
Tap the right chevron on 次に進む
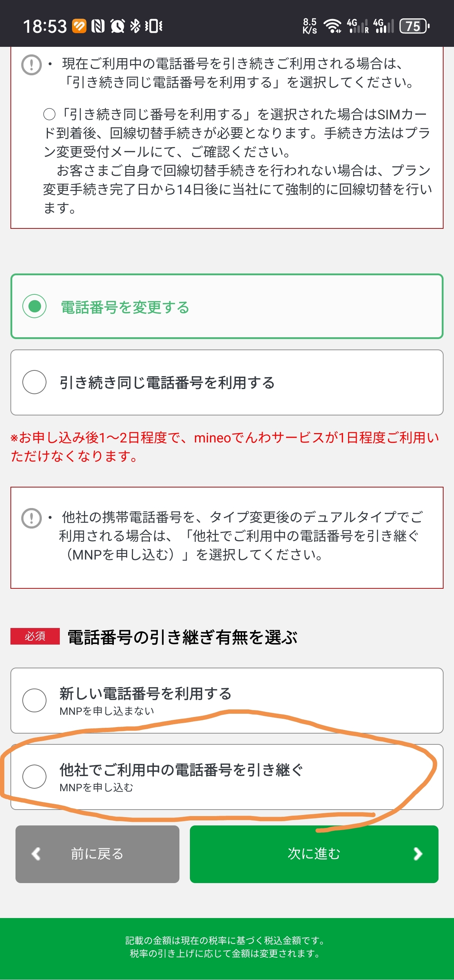point(418,854)
